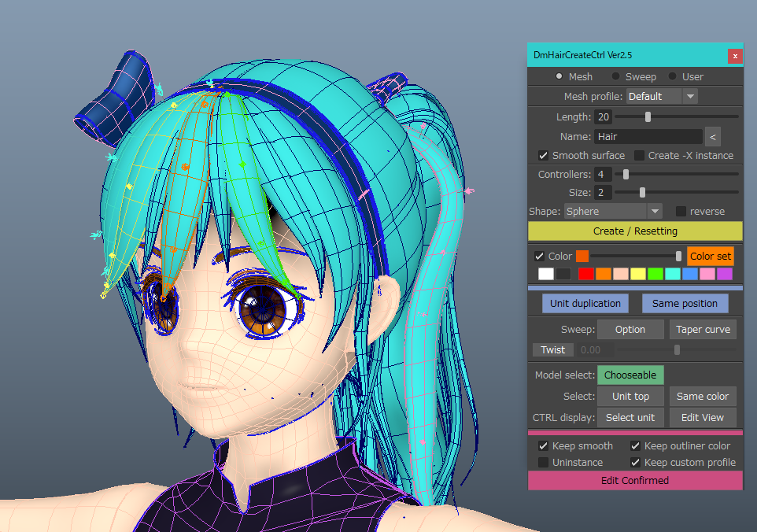Click the Length value field
Viewport: 757px width, 532px height.
(604, 116)
